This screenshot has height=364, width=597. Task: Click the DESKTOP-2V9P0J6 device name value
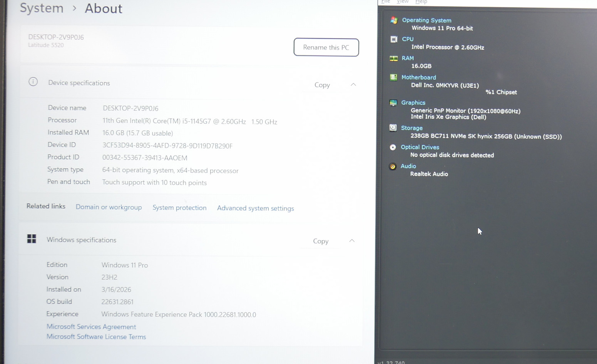tap(130, 109)
